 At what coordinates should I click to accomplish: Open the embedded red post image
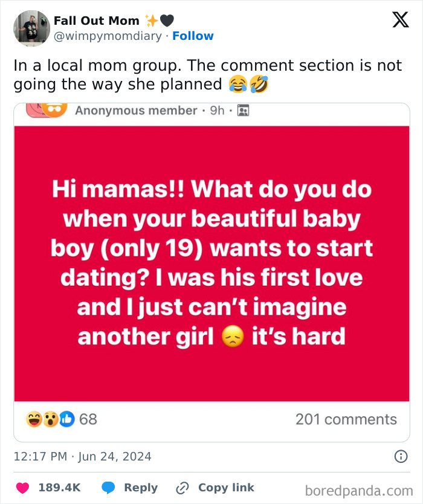tap(211, 260)
